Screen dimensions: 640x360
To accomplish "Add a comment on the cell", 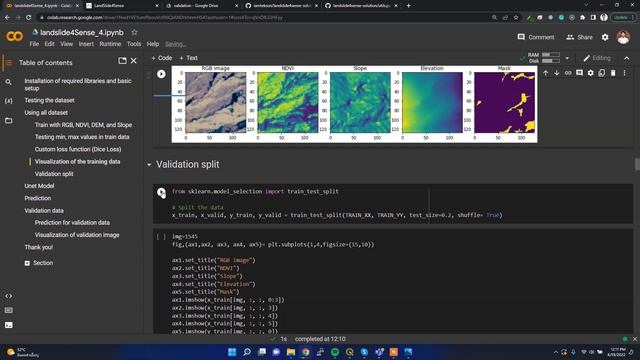I will click(579, 73).
